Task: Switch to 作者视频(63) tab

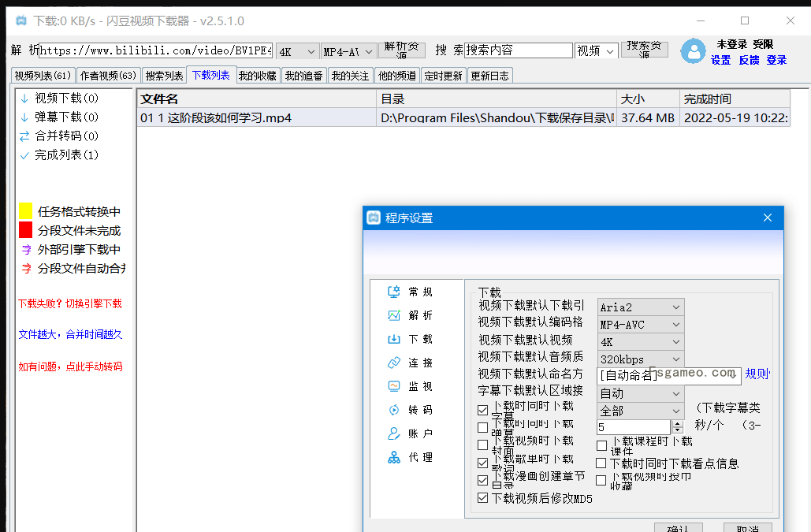Action: tap(108, 76)
